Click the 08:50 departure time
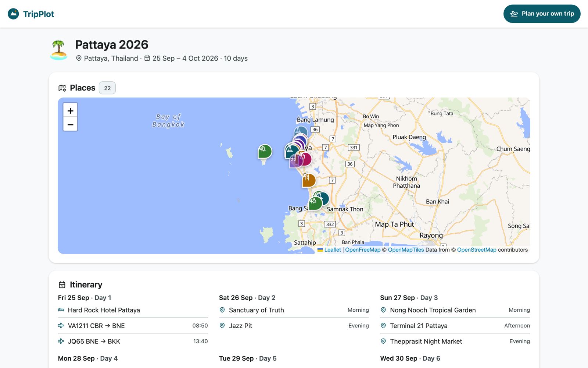This screenshot has height=368, width=588. [200, 326]
